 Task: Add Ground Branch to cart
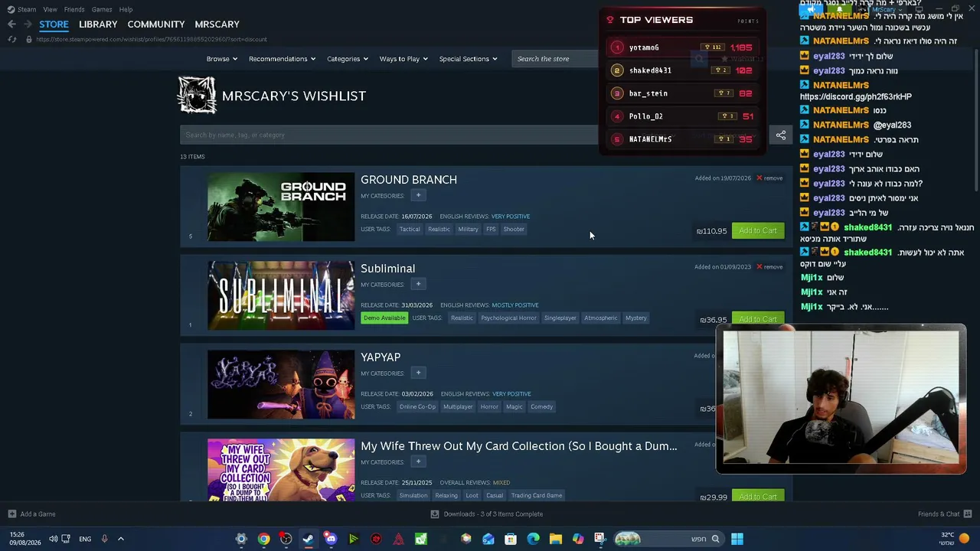click(758, 230)
